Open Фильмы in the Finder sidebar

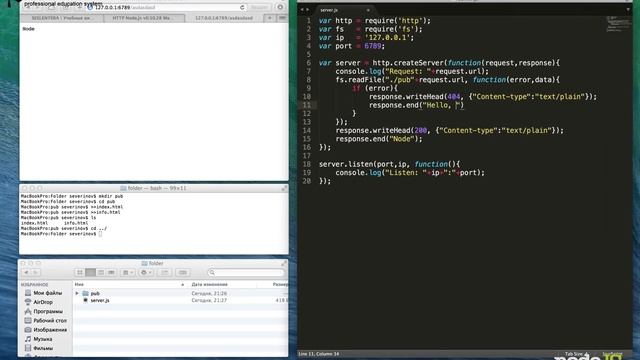coord(39,349)
